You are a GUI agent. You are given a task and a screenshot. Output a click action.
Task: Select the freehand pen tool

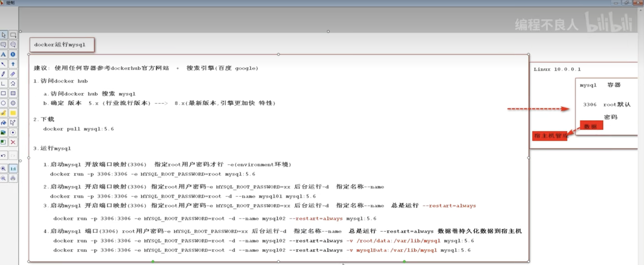4,74
